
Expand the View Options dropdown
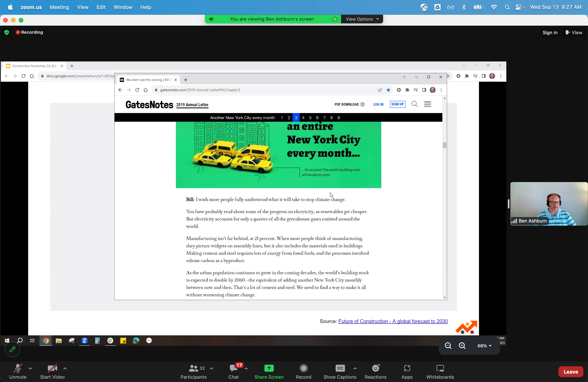click(x=362, y=19)
